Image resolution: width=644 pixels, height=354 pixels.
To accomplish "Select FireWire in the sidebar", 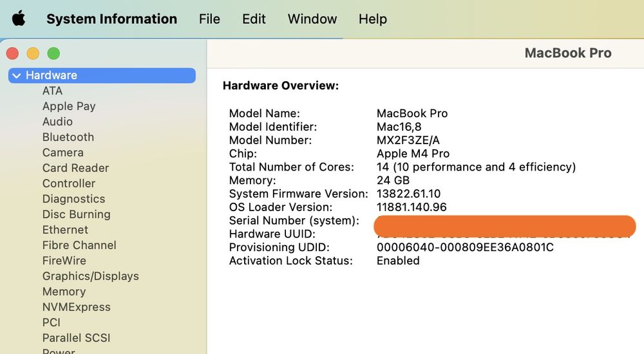I will coord(64,261).
